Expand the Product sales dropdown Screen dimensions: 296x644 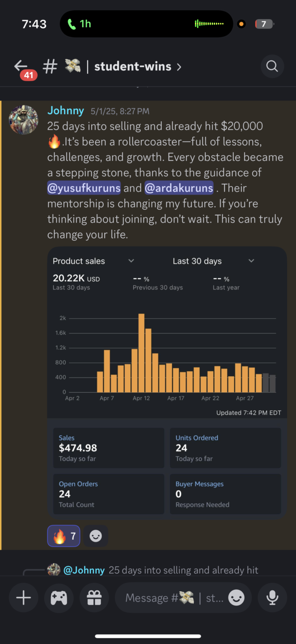(x=131, y=261)
